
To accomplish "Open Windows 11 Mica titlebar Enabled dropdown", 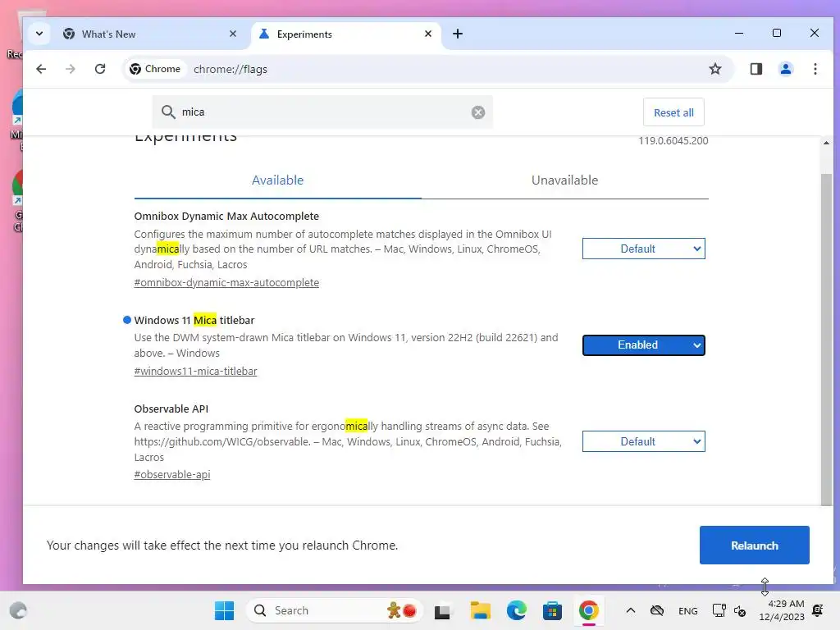I will 643,345.
